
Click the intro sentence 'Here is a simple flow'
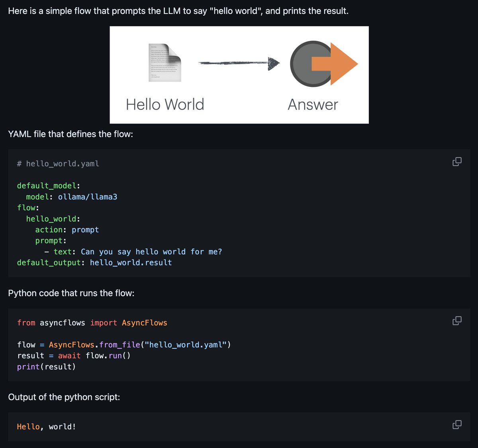pos(178,11)
